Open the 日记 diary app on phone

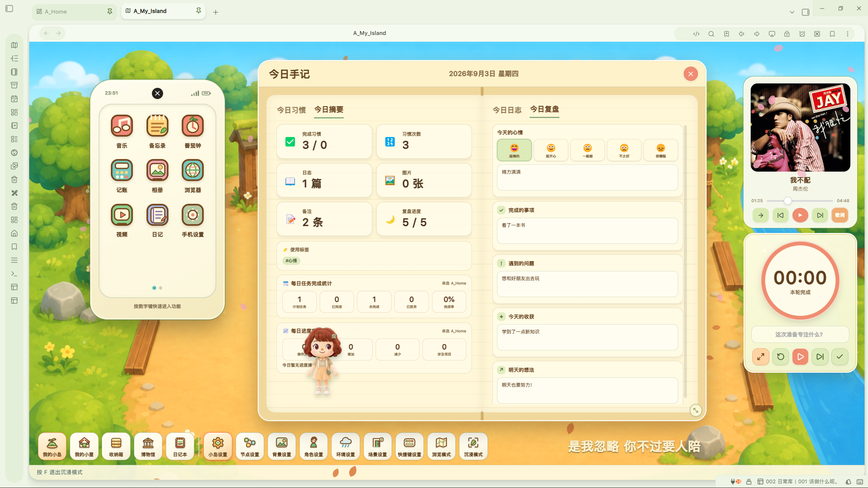157,215
